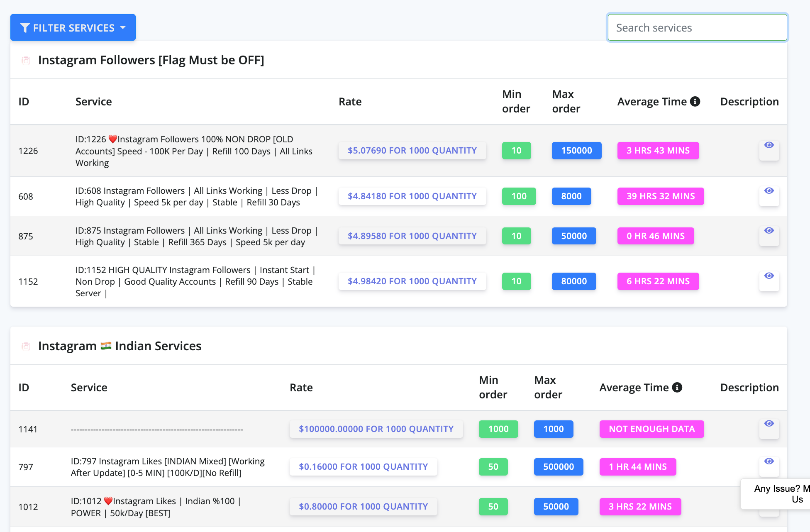Click max order badge 150000
The image size is (810, 532).
click(576, 151)
